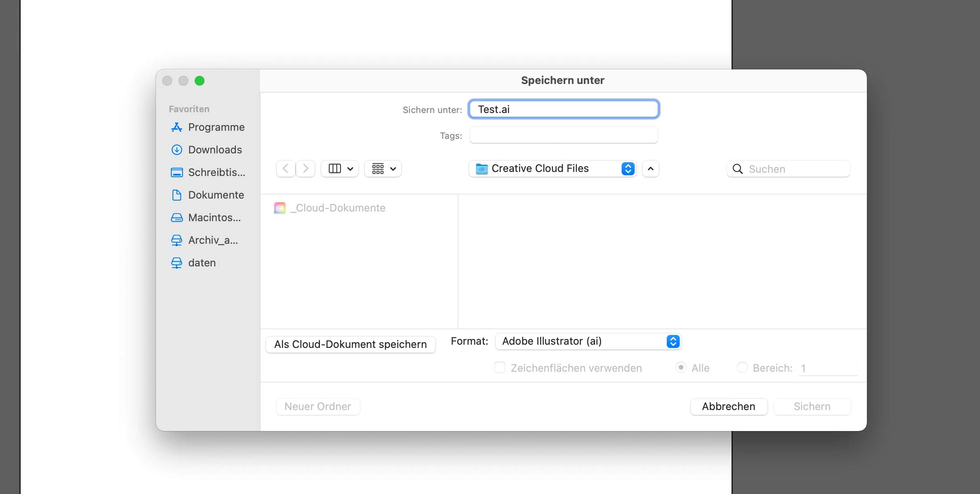This screenshot has height=494, width=980.
Task: Choose the Bereich radio option
Action: (742, 368)
